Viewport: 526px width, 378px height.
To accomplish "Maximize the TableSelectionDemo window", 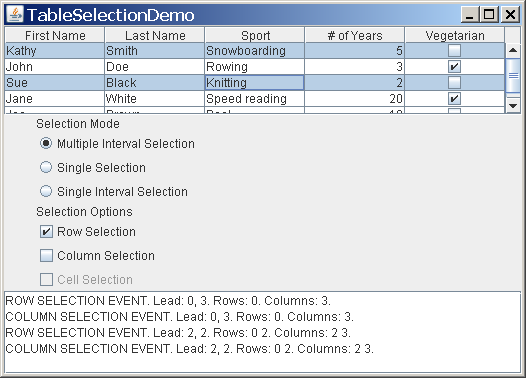I will (489, 15).
